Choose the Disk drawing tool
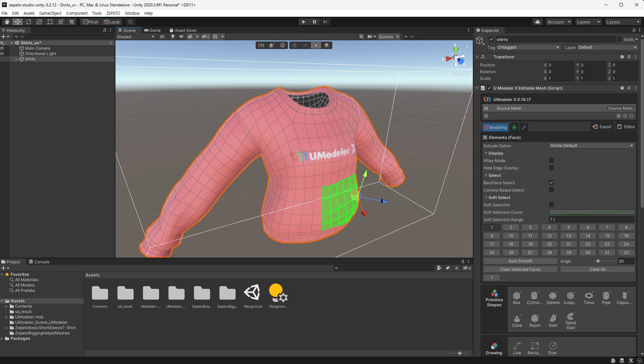Image resolution: width=644 pixels, height=364 pixels. [552, 348]
